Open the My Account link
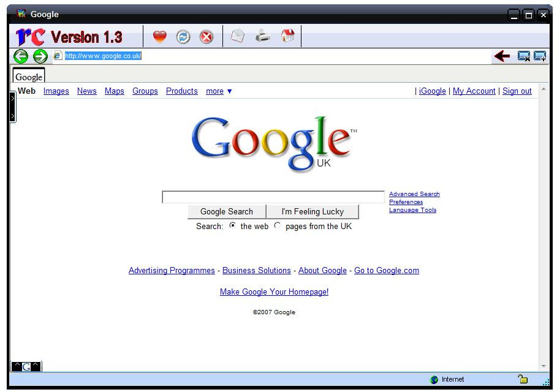Image resolution: width=557 pixels, height=392 pixels. [x=474, y=91]
